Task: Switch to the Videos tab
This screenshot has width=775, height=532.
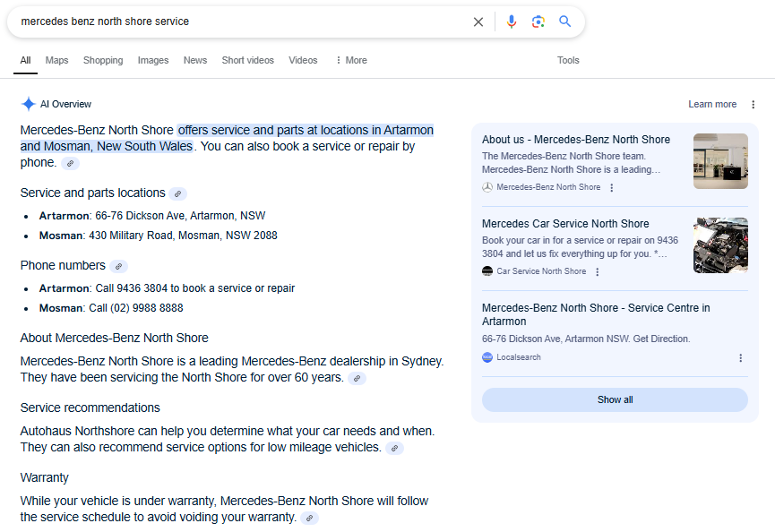Action: point(303,60)
